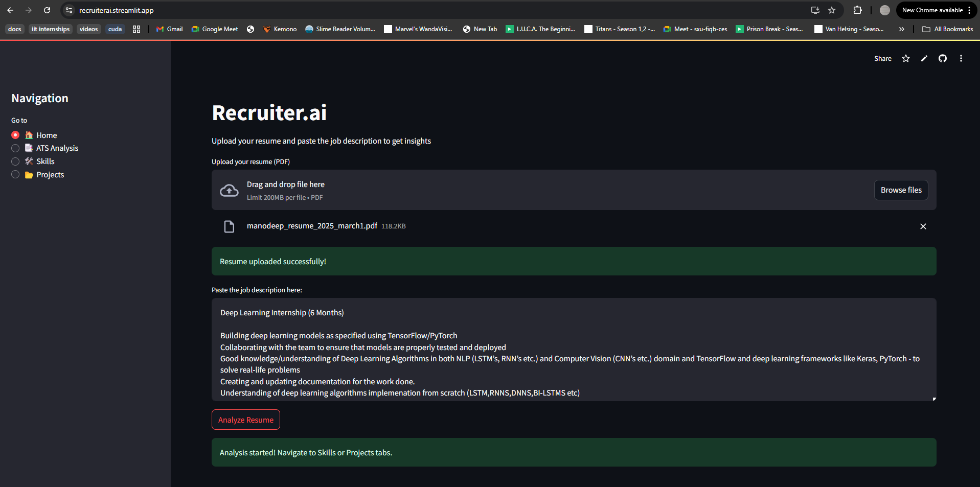Click the edit pencil icon
Viewport: 980px width, 487px height.
[924, 59]
